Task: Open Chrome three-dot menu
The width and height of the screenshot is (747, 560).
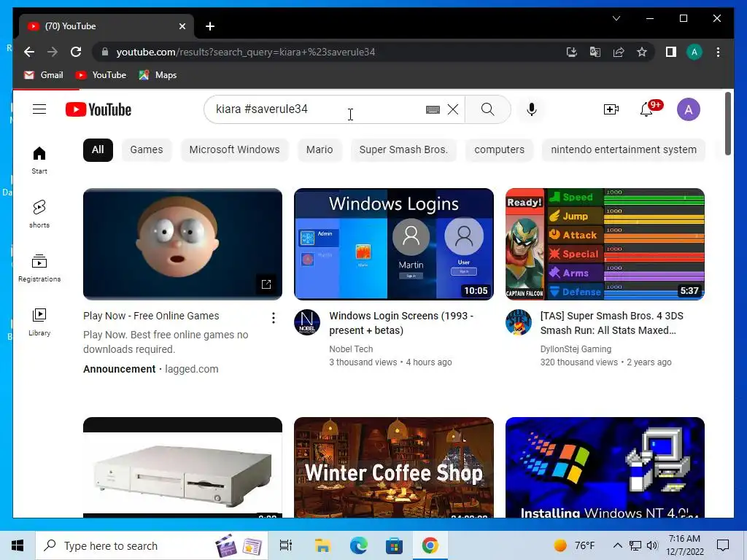Action: click(718, 52)
